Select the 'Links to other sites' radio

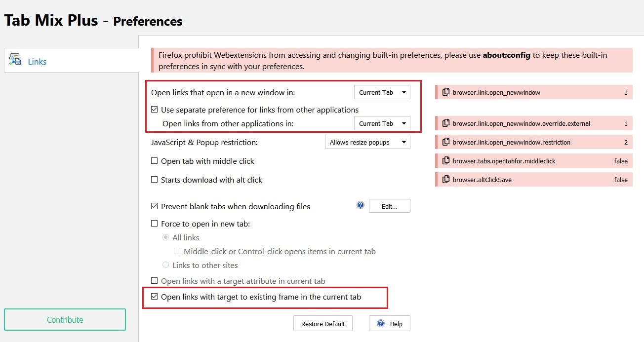[x=166, y=265]
